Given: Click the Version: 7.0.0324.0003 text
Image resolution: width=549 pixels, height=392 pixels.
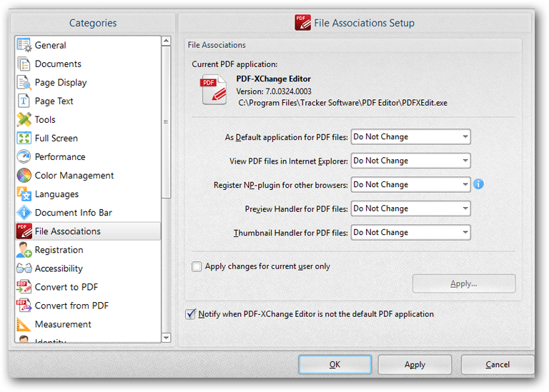Looking at the screenshot, I should [274, 91].
